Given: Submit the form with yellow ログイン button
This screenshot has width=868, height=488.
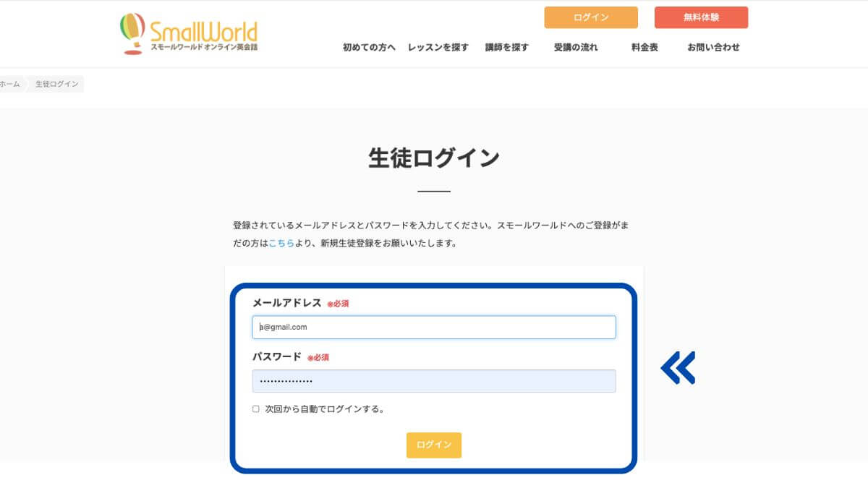Looking at the screenshot, I should [x=434, y=445].
